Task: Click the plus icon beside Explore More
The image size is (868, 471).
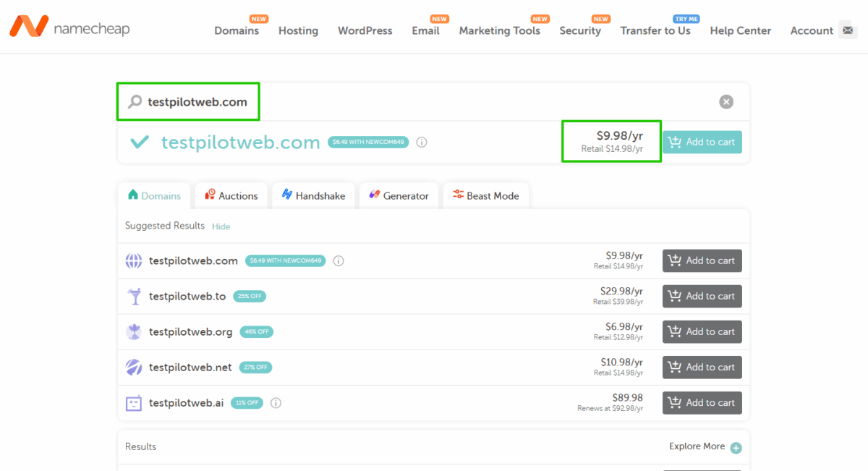Action: [736, 448]
